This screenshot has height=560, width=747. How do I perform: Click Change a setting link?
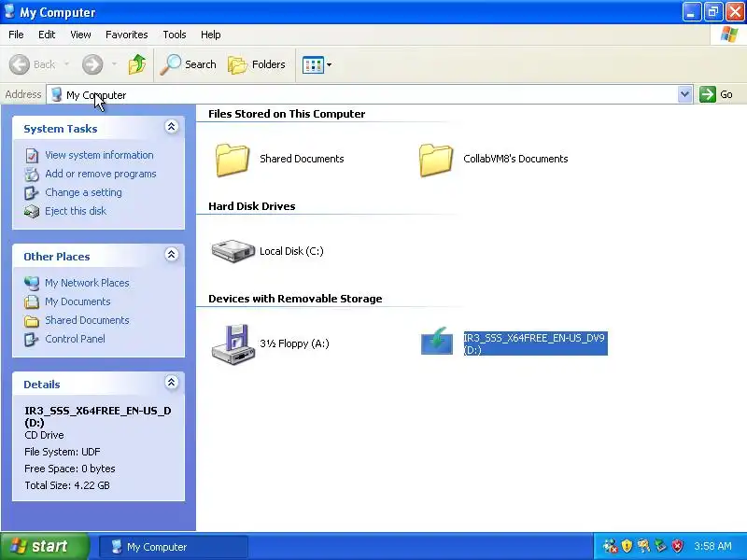click(83, 192)
